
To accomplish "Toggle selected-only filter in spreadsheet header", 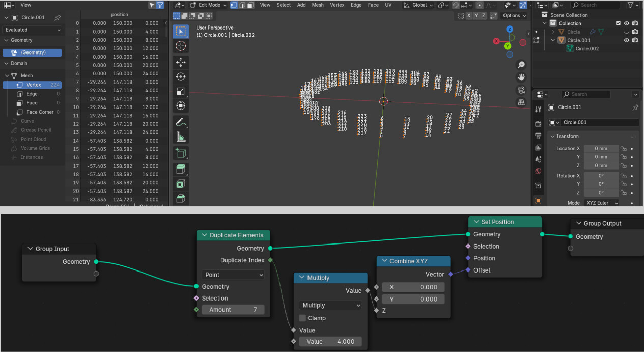I will (x=152, y=5).
